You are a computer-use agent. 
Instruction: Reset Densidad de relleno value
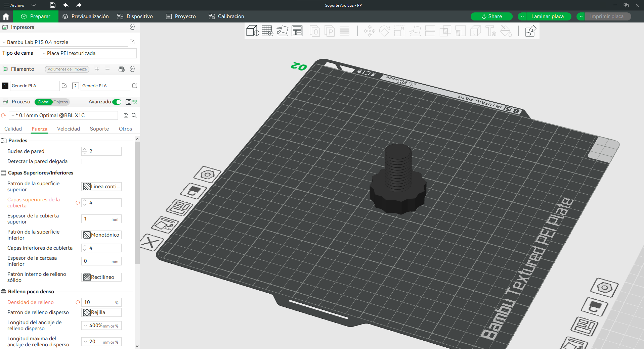click(78, 302)
